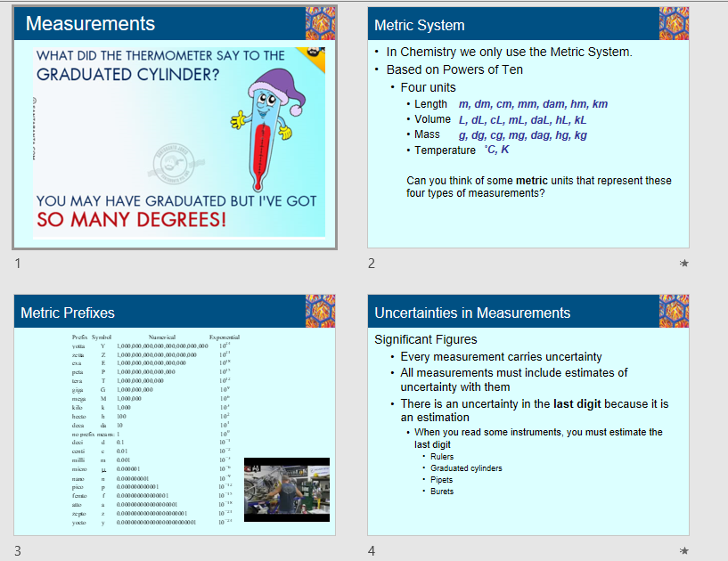Click the corner pattern image on Metric Prefixes slide
The width and height of the screenshot is (728, 561).
[x=320, y=312]
